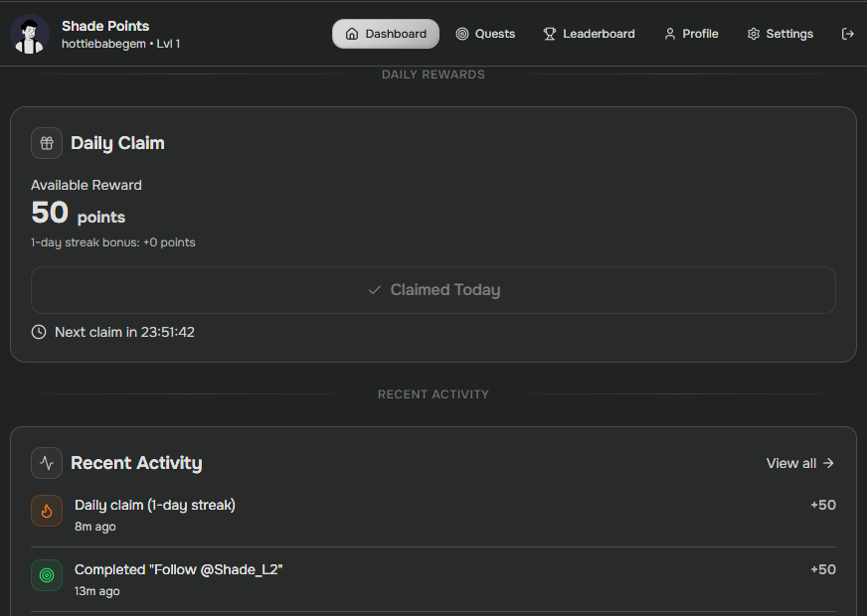Click the green target icon for Follow @Shade_L2

tap(47, 575)
